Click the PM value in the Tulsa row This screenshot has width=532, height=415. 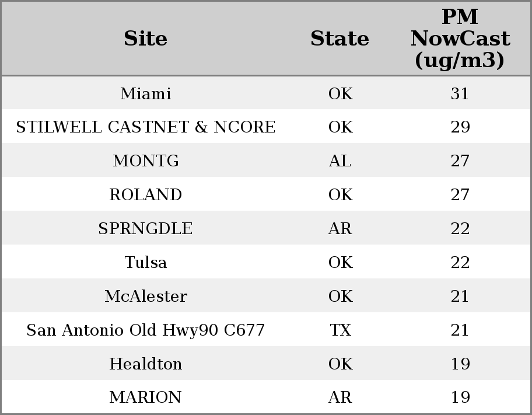pos(460,263)
